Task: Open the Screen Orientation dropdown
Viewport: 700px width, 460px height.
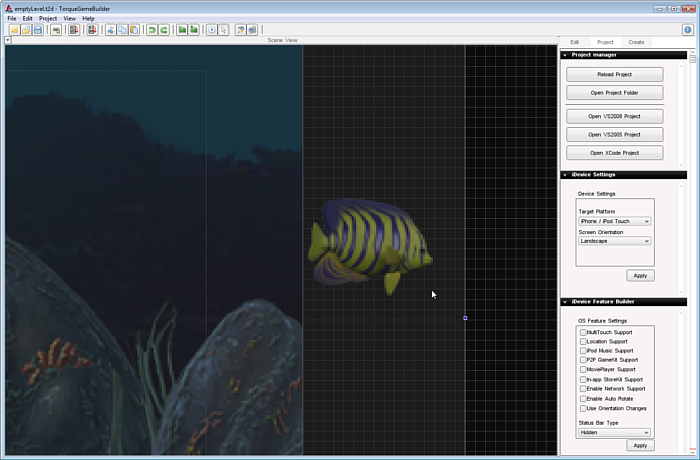Action: coord(614,241)
